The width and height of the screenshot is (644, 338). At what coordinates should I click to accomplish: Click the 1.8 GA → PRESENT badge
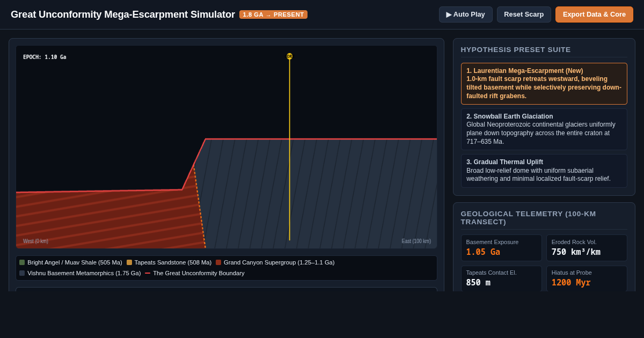click(273, 14)
